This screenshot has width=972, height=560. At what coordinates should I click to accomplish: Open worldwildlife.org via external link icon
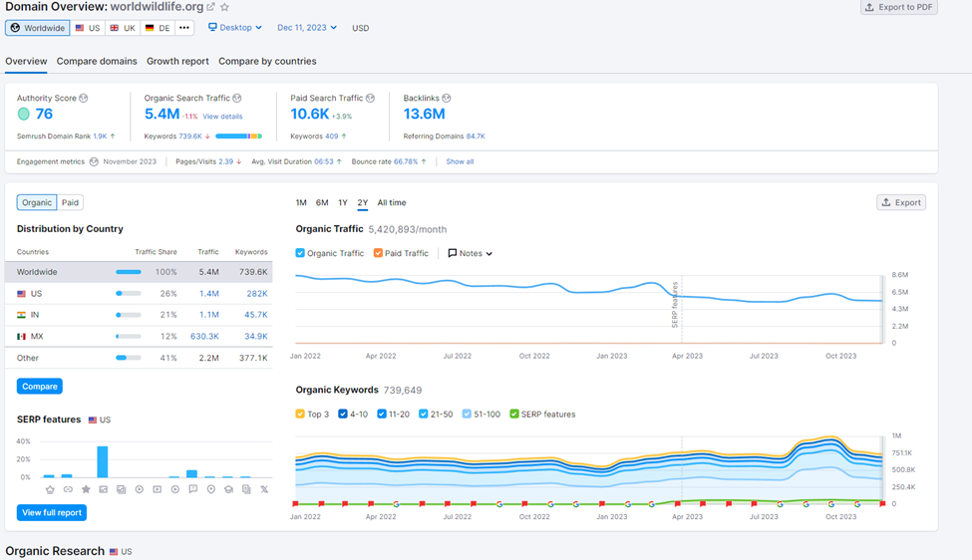click(x=210, y=8)
